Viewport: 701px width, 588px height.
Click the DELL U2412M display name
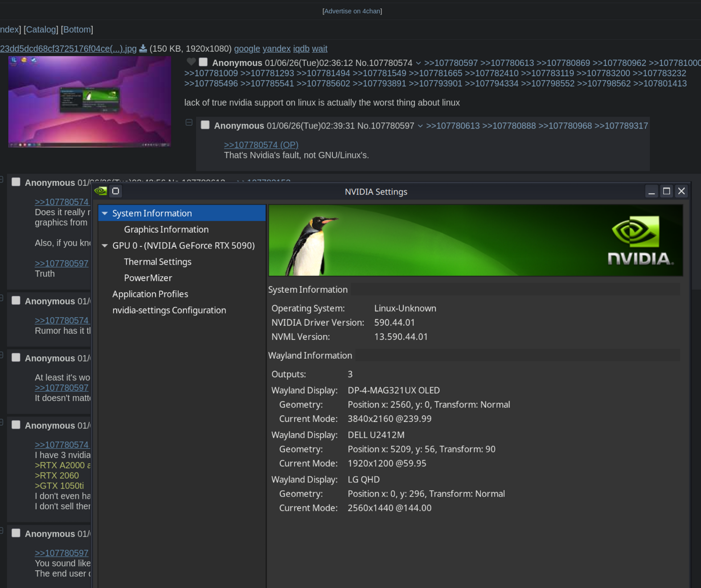pyautogui.click(x=376, y=435)
